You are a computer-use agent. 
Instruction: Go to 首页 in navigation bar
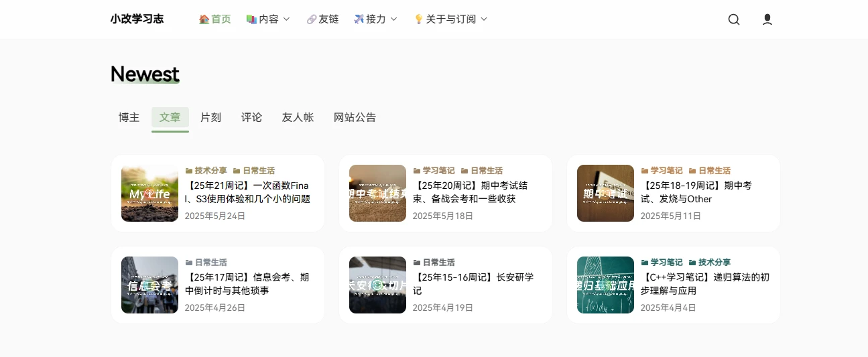pyautogui.click(x=221, y=19)
